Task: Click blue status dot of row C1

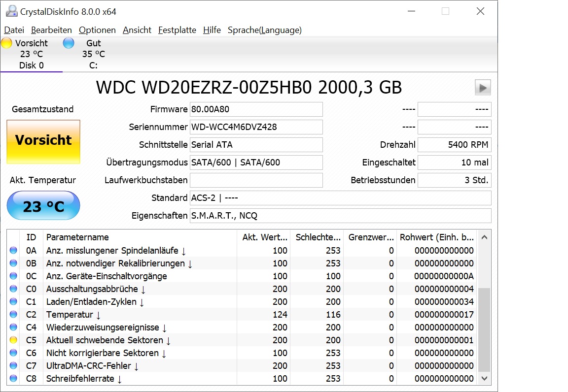Action: pos(13,301)
